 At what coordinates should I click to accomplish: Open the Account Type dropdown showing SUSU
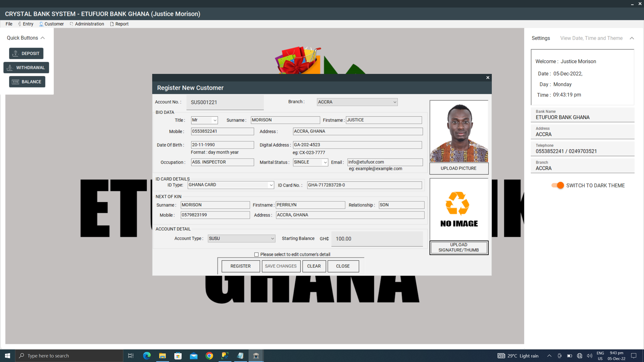(x=272, y=239)
